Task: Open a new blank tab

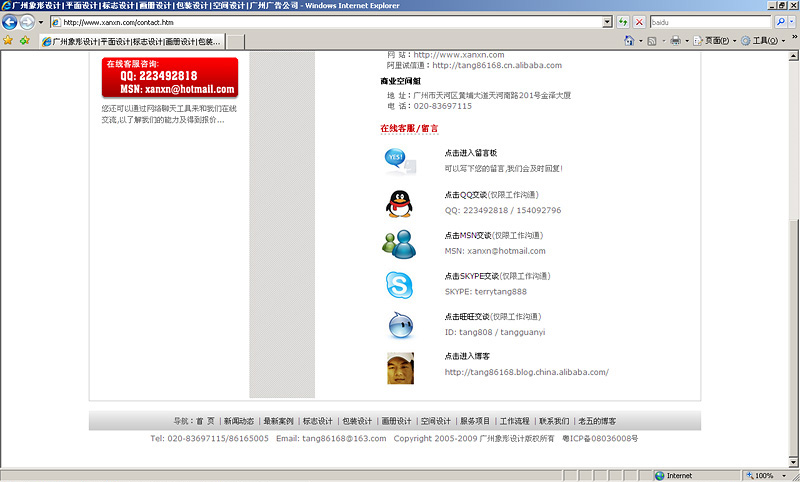Action: [235, 42]
